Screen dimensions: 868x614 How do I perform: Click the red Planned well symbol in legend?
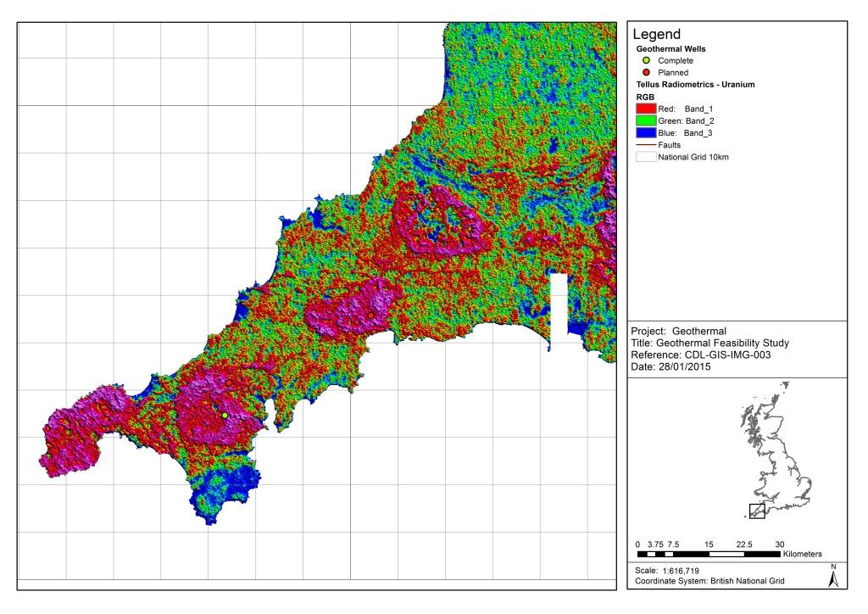(x=646, y=73)
